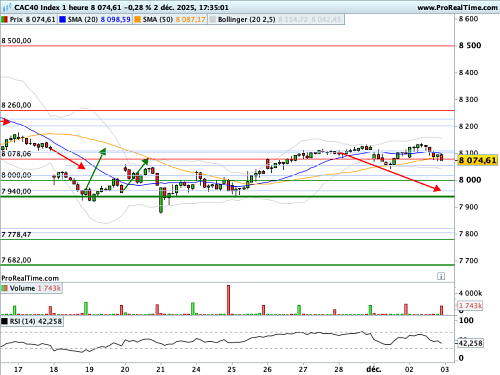This screenshot has height=375, width=500.
Task: Click the bold 8 000 price axis label
Action: [470, 180]
